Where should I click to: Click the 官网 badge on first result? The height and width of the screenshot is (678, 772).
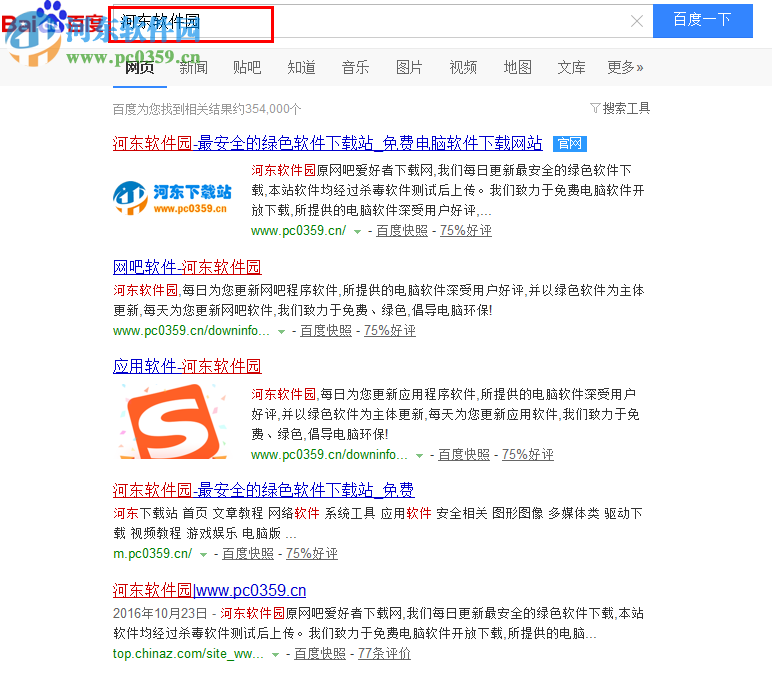[x=570, y=144]
